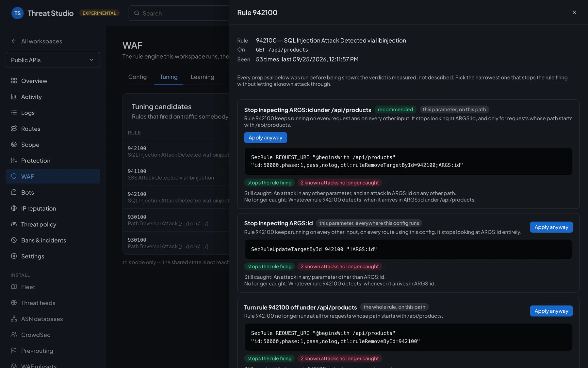Click the 'GET /api/products' path text

(282, 50)
